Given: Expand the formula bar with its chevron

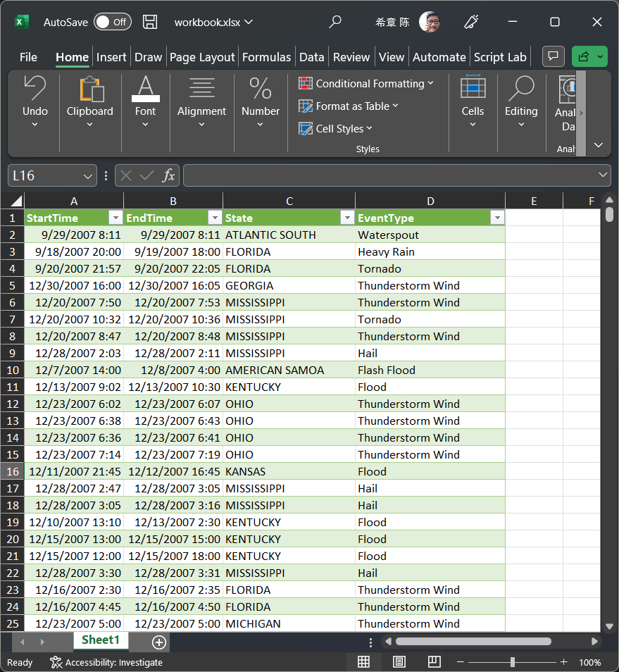Looking at the screenshot, I should [x=603, y=175].
